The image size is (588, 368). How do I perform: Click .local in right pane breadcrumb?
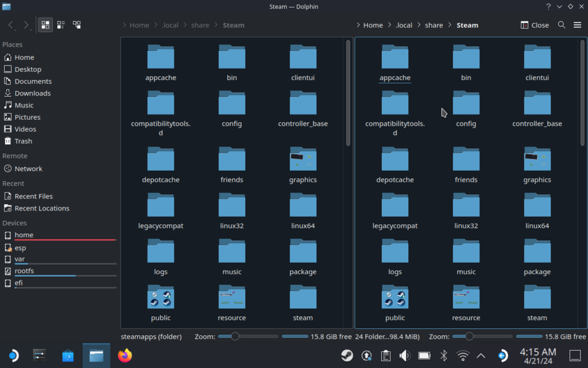click(x=404, y=25)
